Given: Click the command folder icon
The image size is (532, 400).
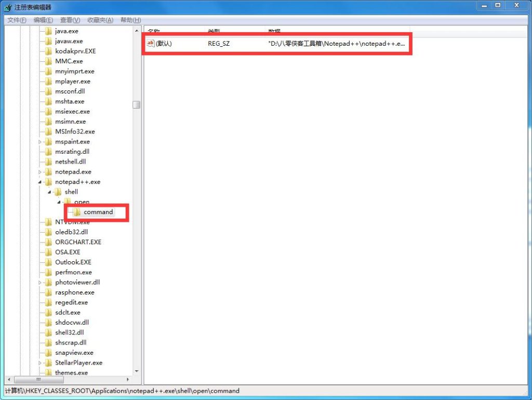Looking at the screenshot, I should 77,212.
